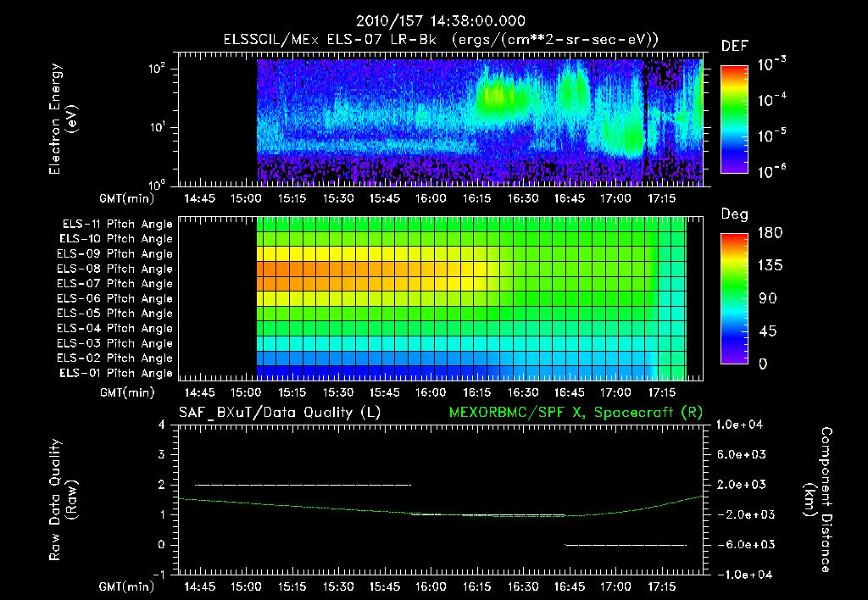The height and width of the screenshot is (600, 868).
Task: Click the ELS-08 Pitch Angle row label
Action: (114, 269)
